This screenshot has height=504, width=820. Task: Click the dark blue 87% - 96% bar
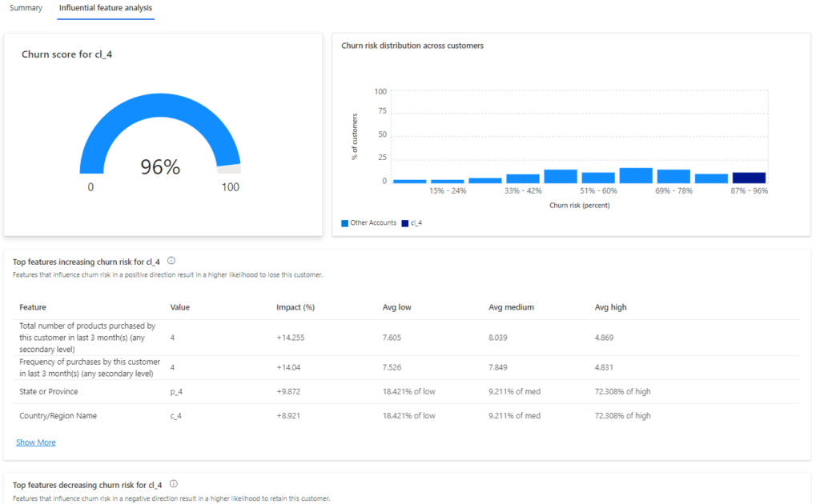coord(749,178)
